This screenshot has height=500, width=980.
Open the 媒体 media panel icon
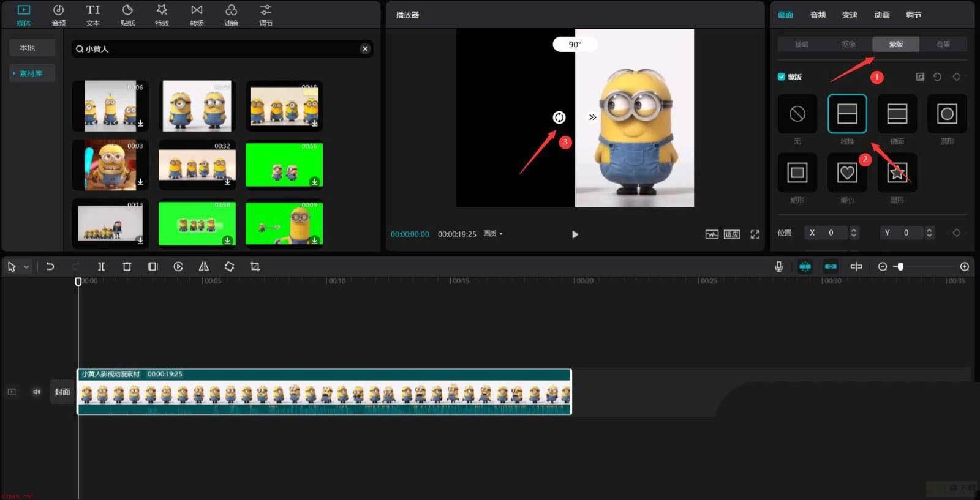click(x=23, y=15)
